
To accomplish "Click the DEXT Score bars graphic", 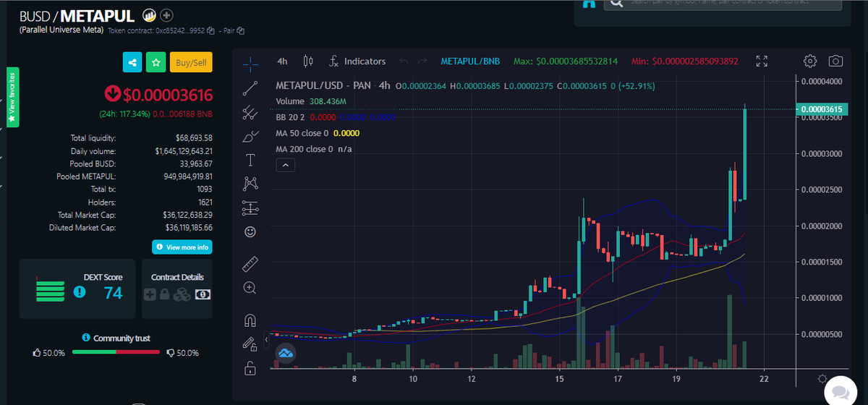I will pos(51,289).
